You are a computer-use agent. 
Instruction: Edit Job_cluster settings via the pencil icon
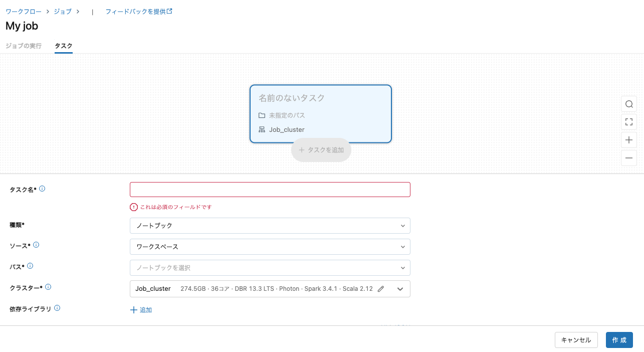click(x=381, y=289)
